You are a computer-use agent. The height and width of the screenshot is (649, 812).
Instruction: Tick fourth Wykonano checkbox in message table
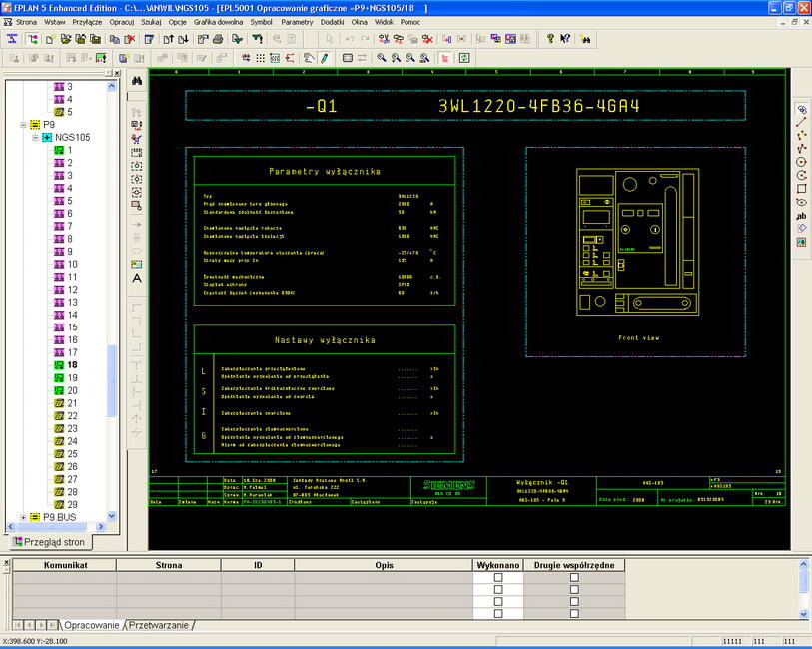pyautogui.click(x=498, y=613)
